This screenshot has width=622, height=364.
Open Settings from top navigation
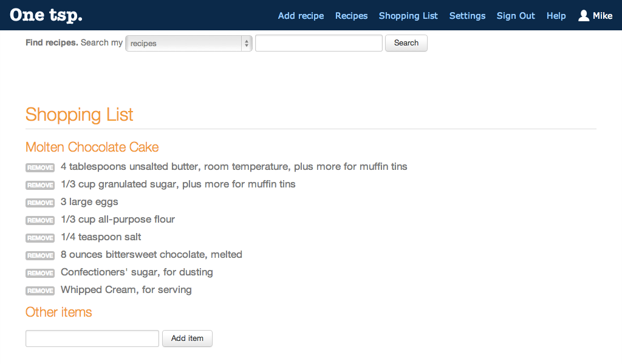[x=467, y=16]
